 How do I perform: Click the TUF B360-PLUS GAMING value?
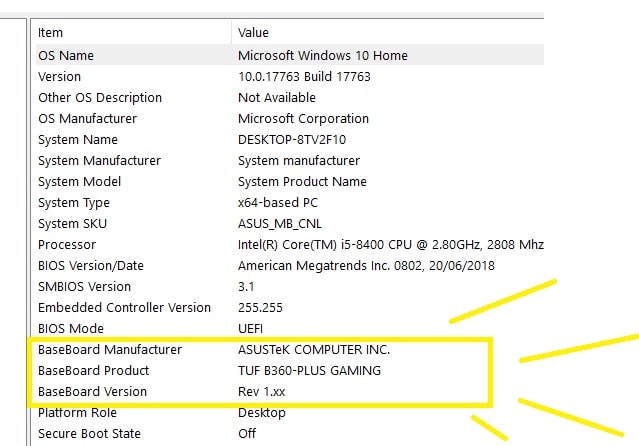309,371
